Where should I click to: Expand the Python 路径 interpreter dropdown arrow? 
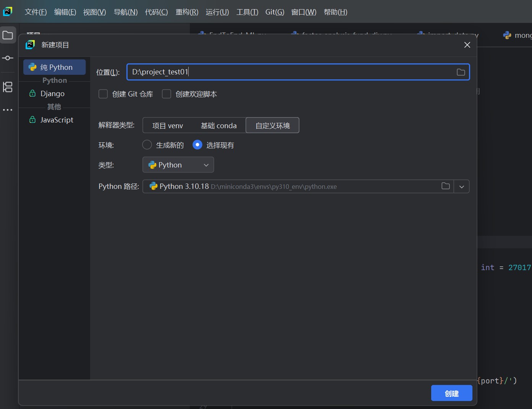462,187
